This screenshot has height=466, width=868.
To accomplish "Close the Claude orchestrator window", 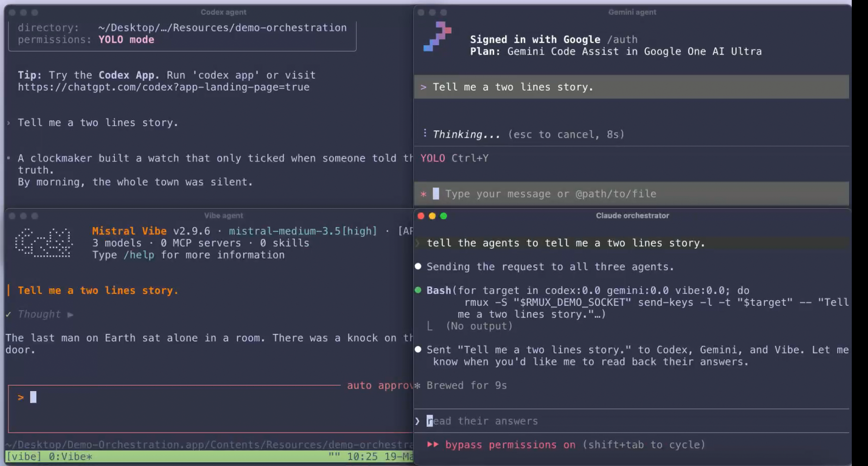I will (x=421, y=216).
